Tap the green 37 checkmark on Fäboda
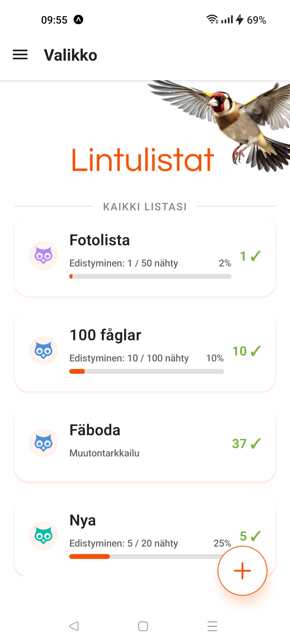The width and height of the screenshot is (290, 644). (246, 444)
